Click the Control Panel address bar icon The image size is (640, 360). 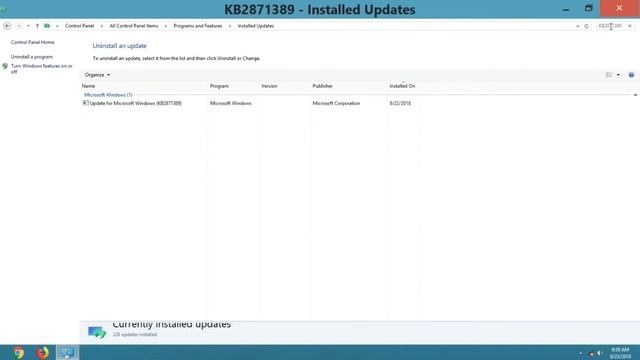(x=47, y=26)
